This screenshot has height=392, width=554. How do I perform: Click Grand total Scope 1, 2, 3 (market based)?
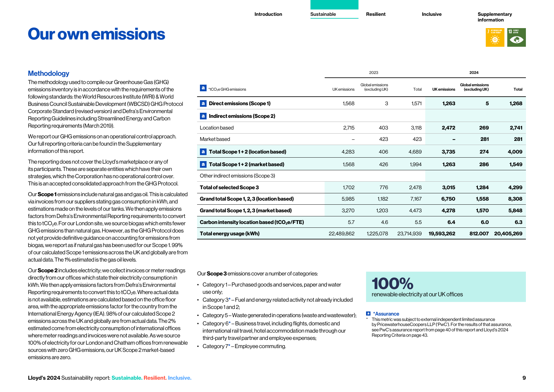pos(246,210)
